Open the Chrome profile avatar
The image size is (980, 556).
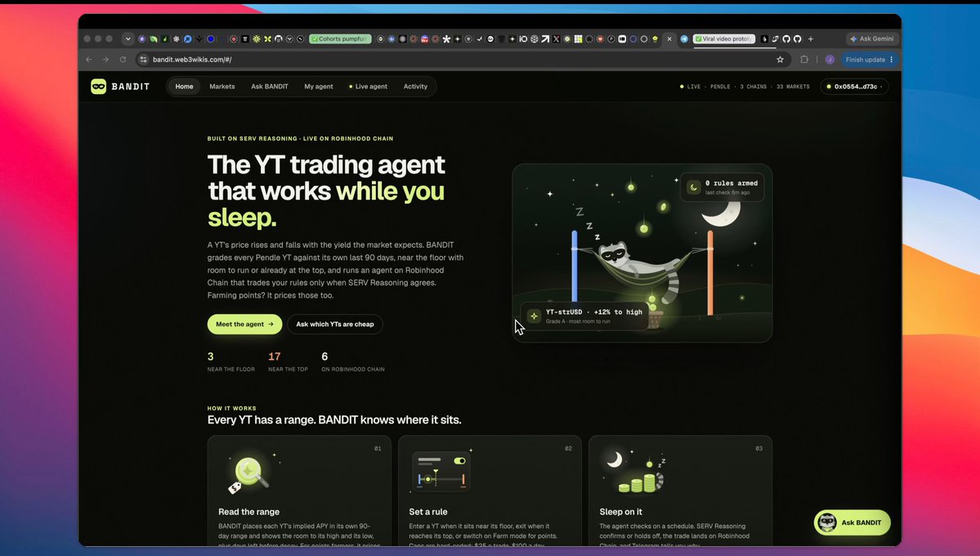coord(830,60)
